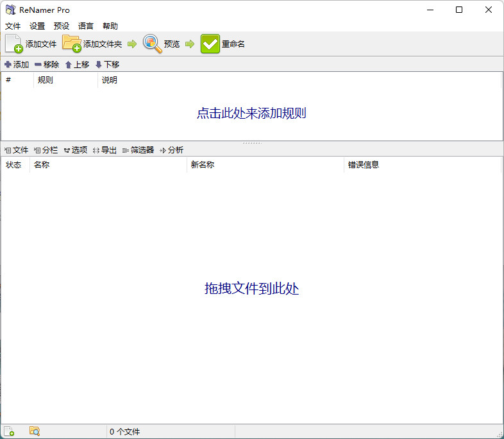Remove the rule using the 移除 button
The image size is (504, 439).
47,65
